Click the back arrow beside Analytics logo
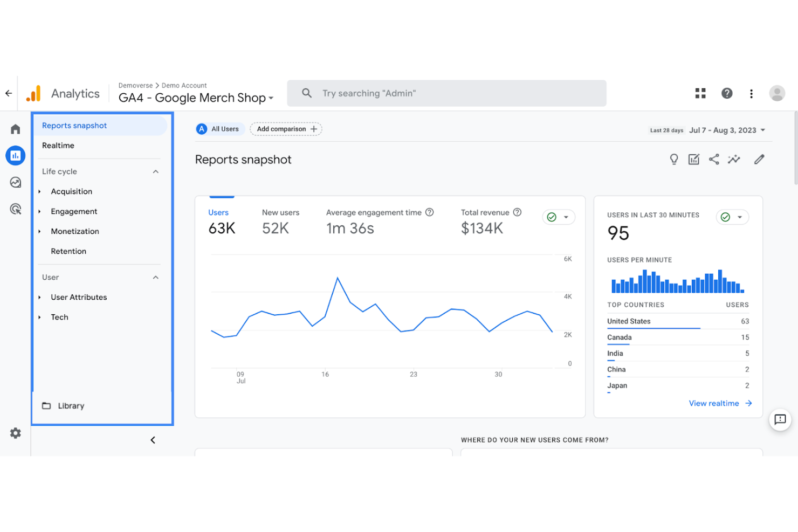 click(x=9, y=93)
